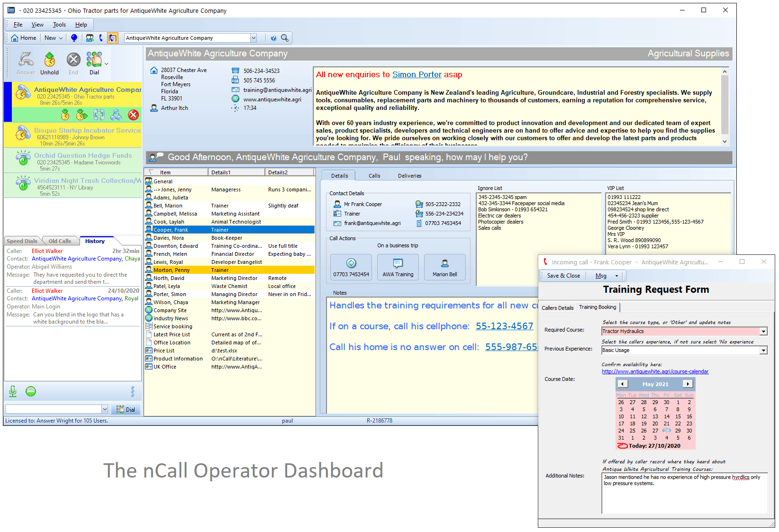Click the Marion Bell call action
This screenshot has height=532, width=779.
point(445,267)
